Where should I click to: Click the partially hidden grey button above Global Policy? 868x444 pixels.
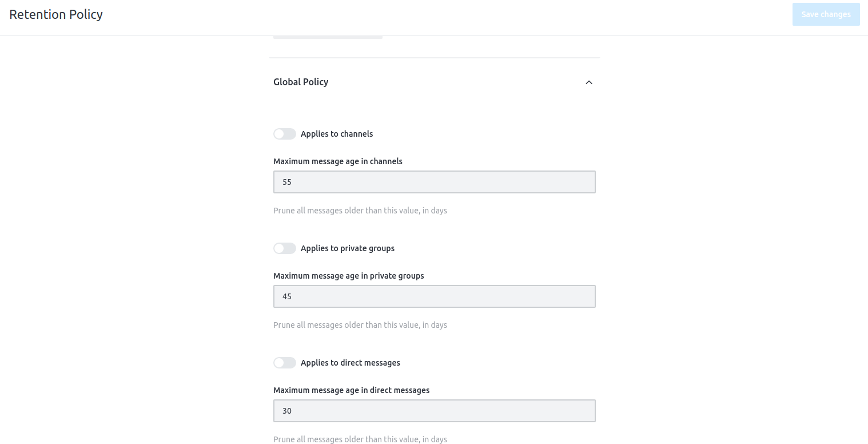[328, 37]
